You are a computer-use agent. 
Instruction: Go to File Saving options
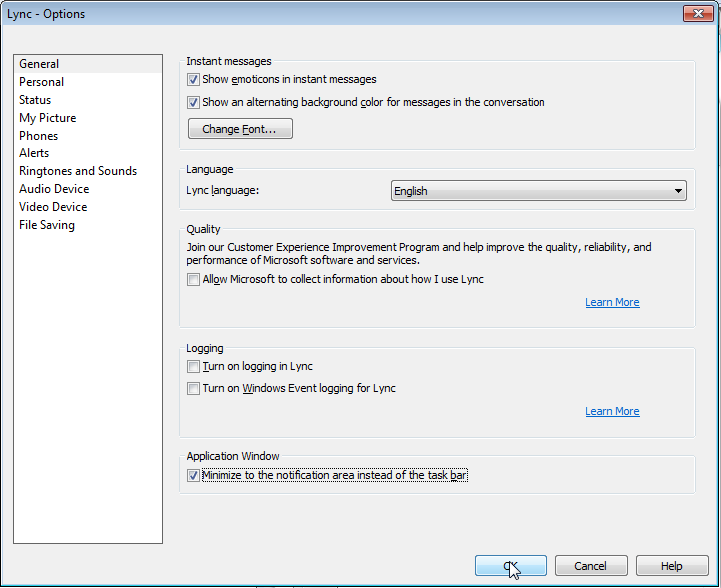tap(88, 225)
